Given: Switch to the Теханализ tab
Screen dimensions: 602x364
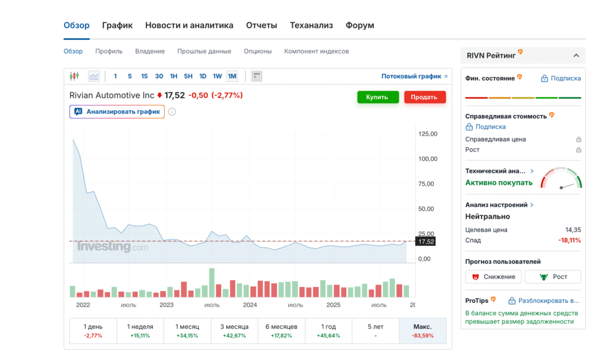Looking at the screenshot, I should pyautogui.click(x=311, y=25).
